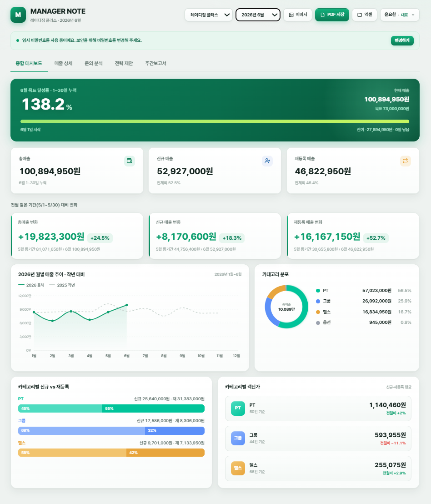Click the +18.3% change badge

point(232,238)
